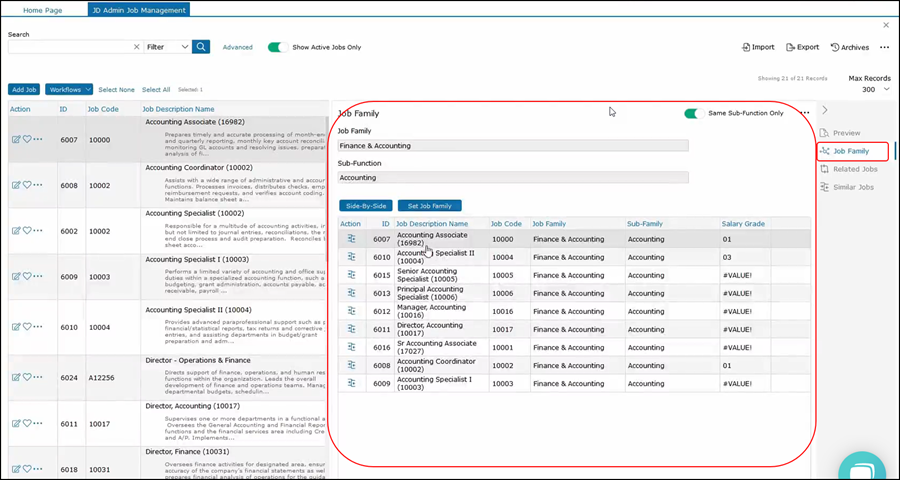The image size is (900, 481).
Task: Expand the Workflows dropdown
Action: coord(69,90)
